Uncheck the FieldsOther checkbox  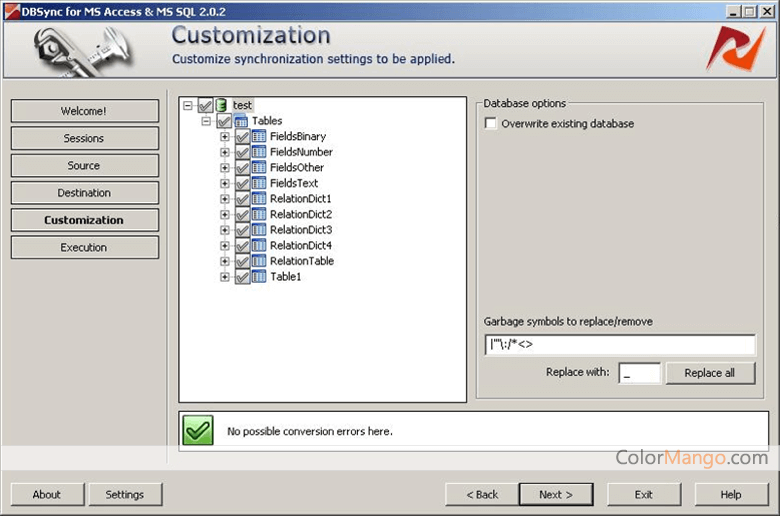coord(242,168)
